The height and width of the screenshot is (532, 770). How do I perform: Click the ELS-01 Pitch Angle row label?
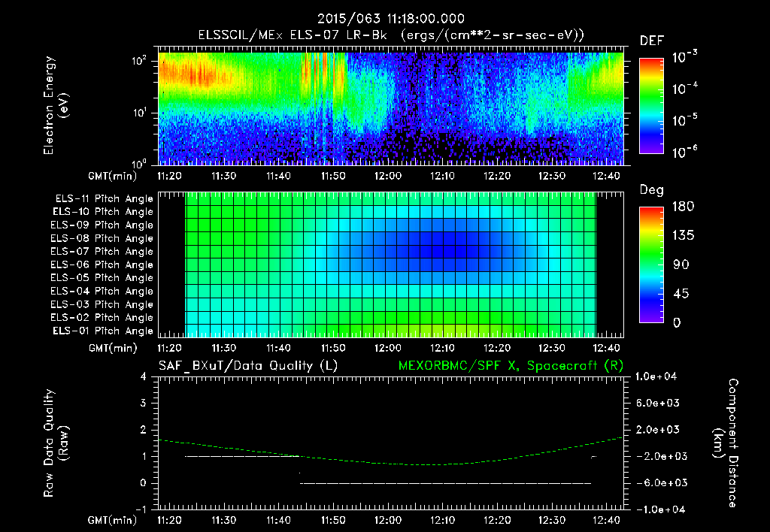pyautogui.click(x=103, y=331)
